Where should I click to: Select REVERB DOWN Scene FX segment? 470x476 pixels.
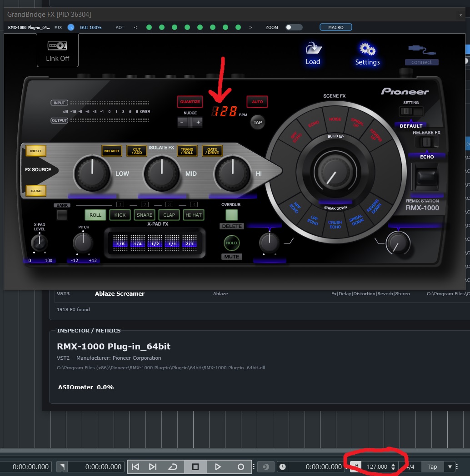(374, 207)
